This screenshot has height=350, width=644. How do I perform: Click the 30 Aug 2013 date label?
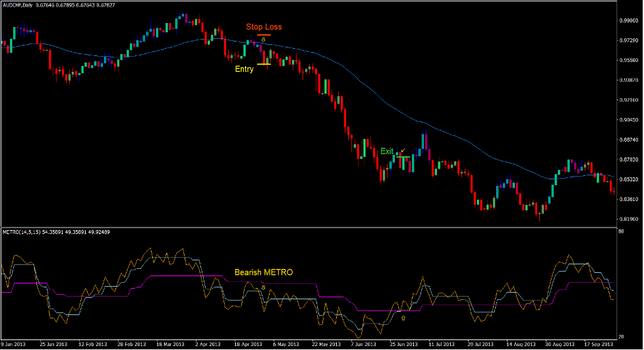tap(560, 344)
